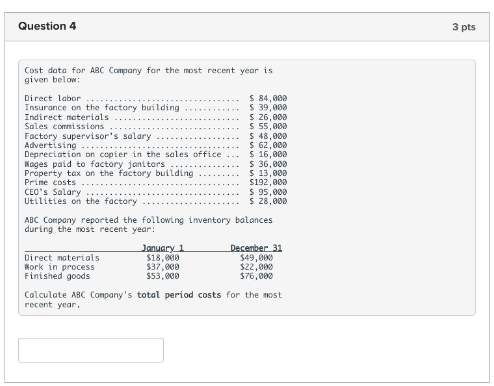Screen dimensions: 494x386
Task: Click the 'December 31' column header
Action: coord(256,248)
